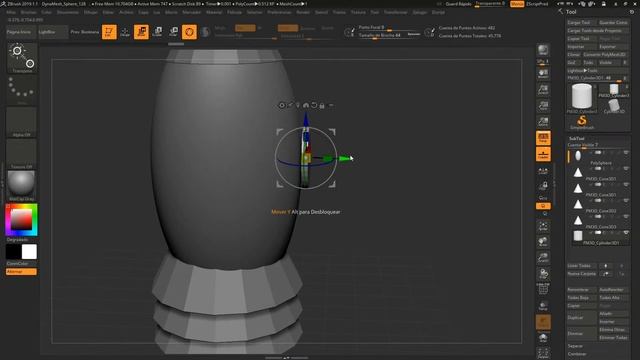The image size is (640, 360).
Task: Expand the Separar section
Action: 575,346
